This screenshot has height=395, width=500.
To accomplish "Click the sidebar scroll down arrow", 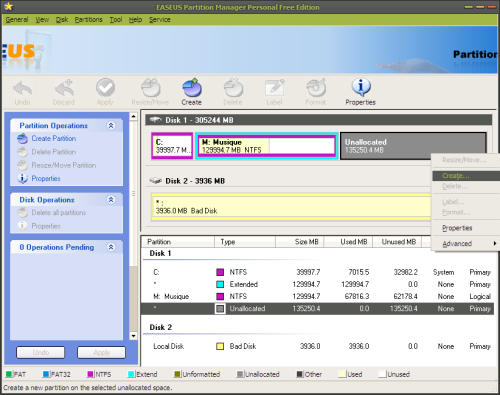I will coord(133,336).
